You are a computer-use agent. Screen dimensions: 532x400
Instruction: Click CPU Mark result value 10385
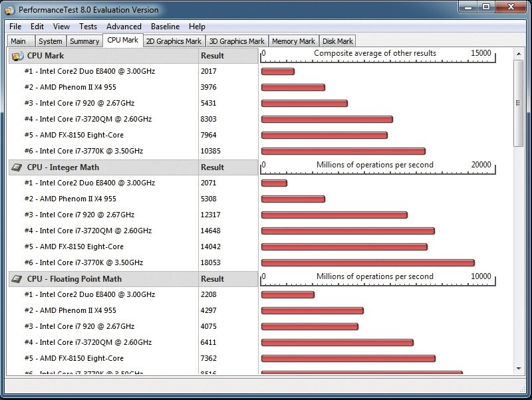(x=210, y=151)
